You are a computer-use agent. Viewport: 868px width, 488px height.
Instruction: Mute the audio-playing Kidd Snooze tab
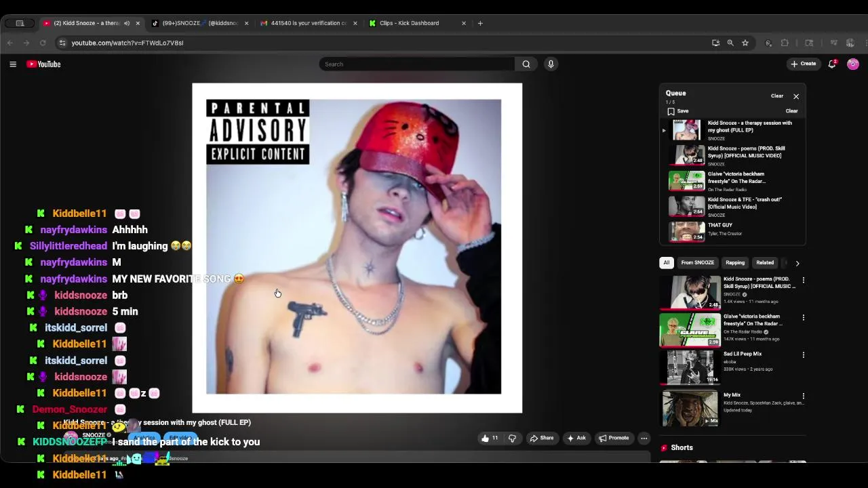tap(126, 23)
